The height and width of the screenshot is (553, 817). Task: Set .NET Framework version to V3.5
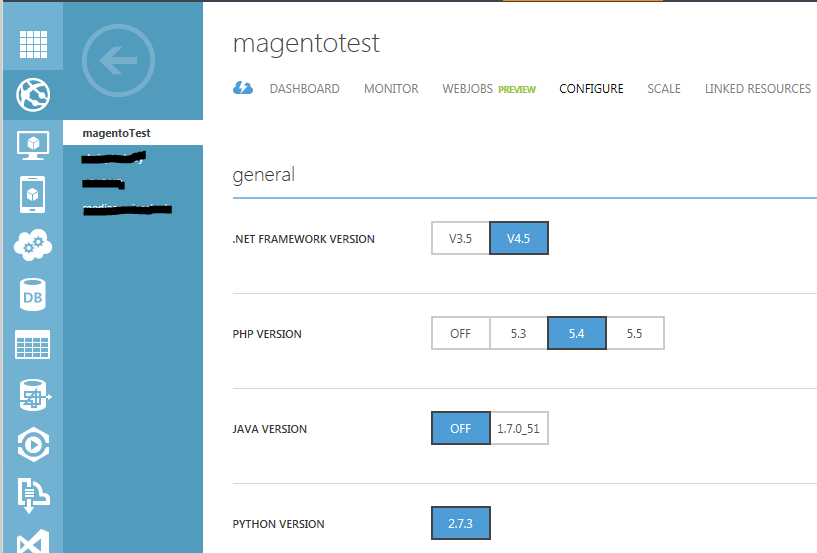[461, 238]
